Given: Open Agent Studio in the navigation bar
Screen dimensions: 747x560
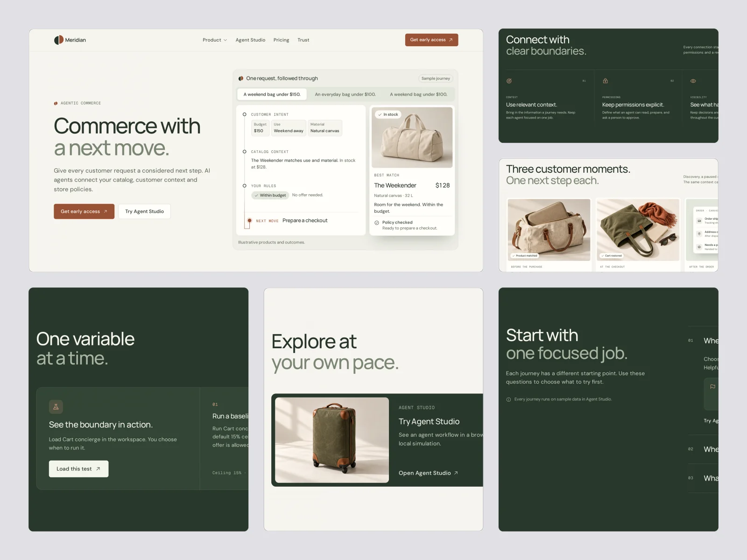Looking at the screenshot, I should pos(250,40).
